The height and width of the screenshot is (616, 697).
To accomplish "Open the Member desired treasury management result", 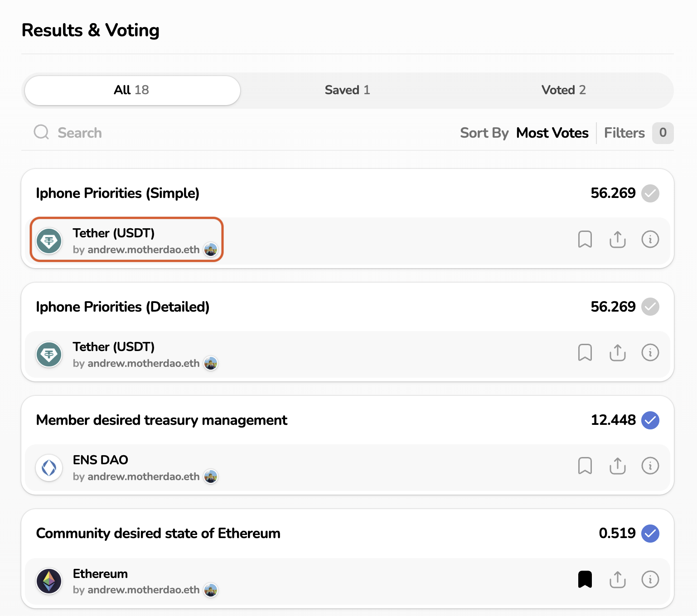I will [x=162, y=420].
